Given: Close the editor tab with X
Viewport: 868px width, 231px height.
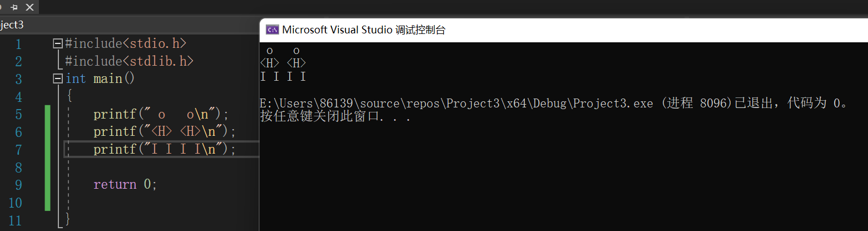Looking at the screenshot, I should coord(29,7).
